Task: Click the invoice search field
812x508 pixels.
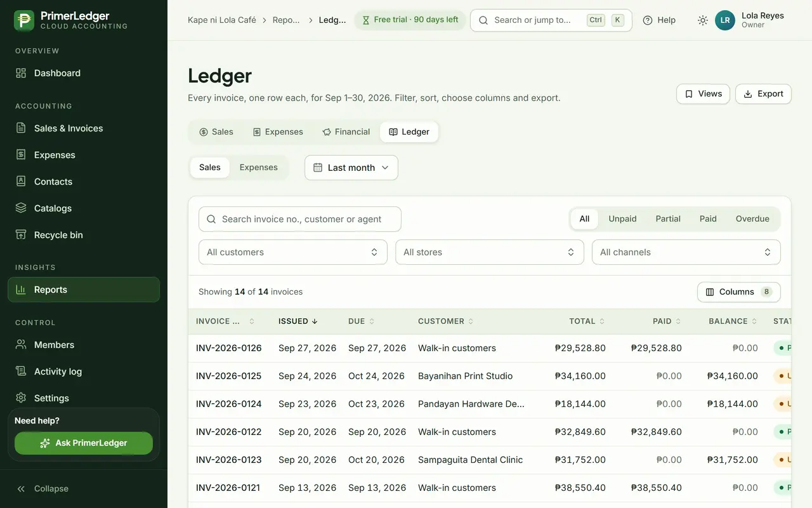Action: click(x=300, y=219)
